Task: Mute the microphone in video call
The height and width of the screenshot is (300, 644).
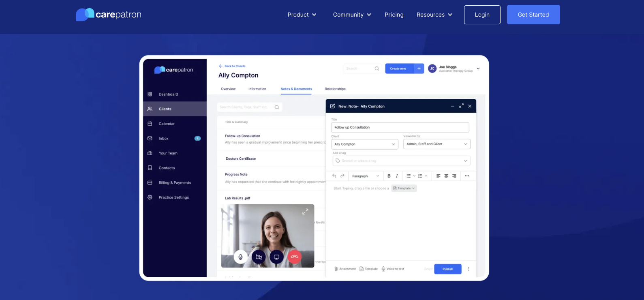Action: coord(240,257)
